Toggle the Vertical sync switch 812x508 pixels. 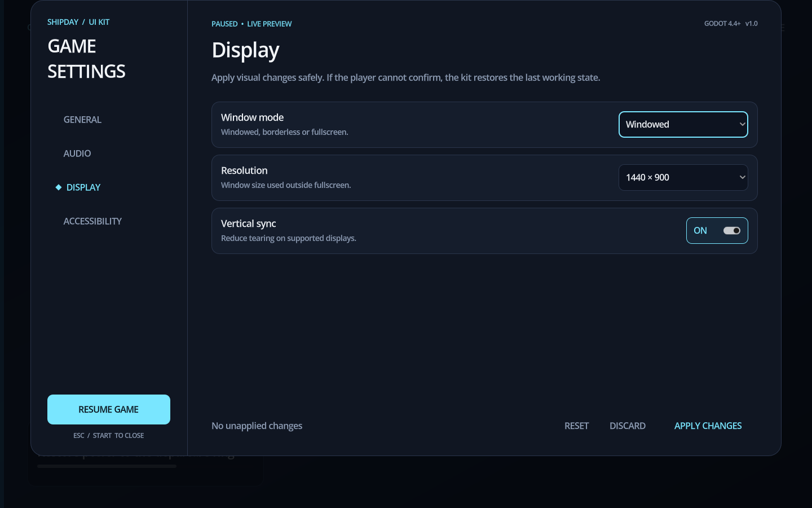(x=717, y=230)
